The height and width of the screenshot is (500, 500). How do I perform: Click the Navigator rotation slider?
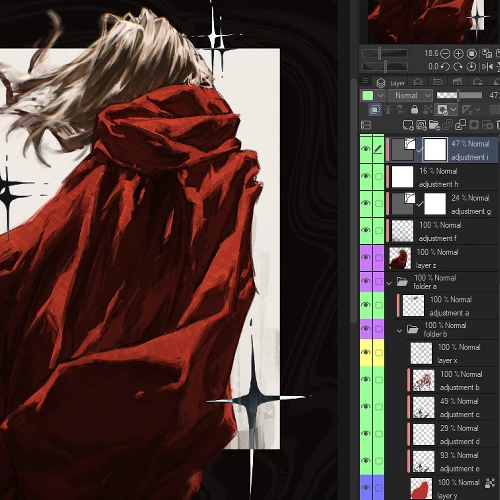(x=385, y=66)
